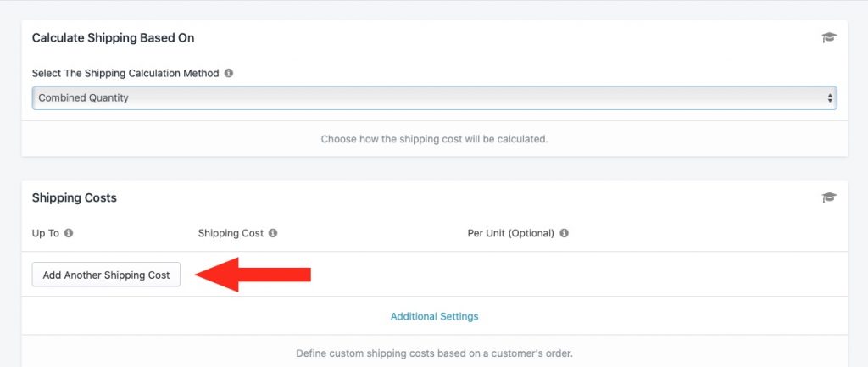Open tutorial cap icon in Calculate Shipping panel
This screenshot has height=367, width=868.
(829, 37)
